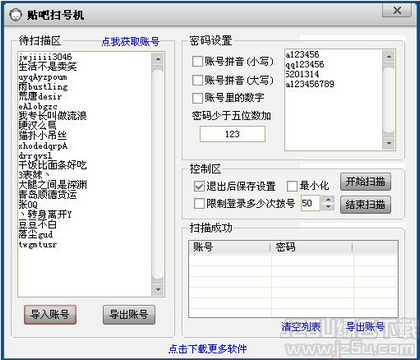Click 导出账号 link under scan results

coord(365,327)
